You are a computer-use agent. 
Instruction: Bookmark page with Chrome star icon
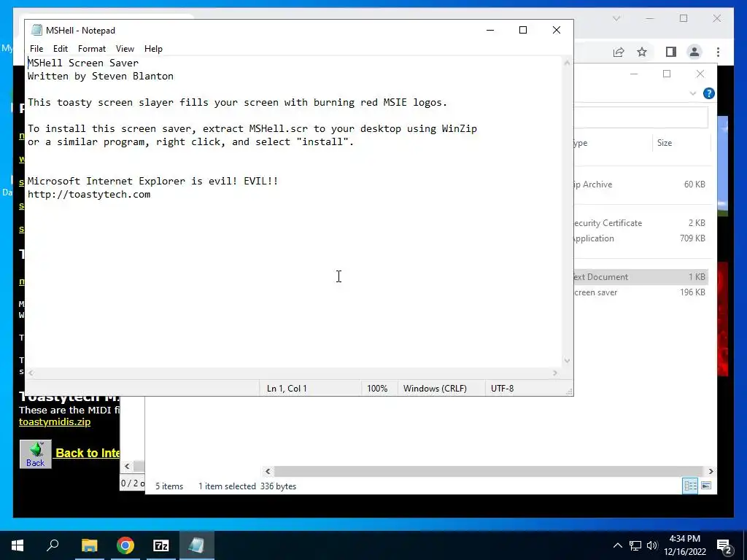[x=642, y=52]
